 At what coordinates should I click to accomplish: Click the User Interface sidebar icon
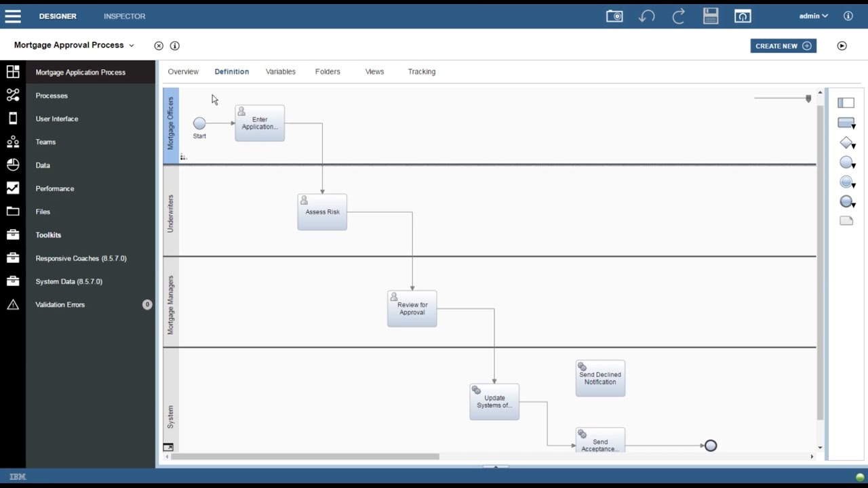coord(13,119)
